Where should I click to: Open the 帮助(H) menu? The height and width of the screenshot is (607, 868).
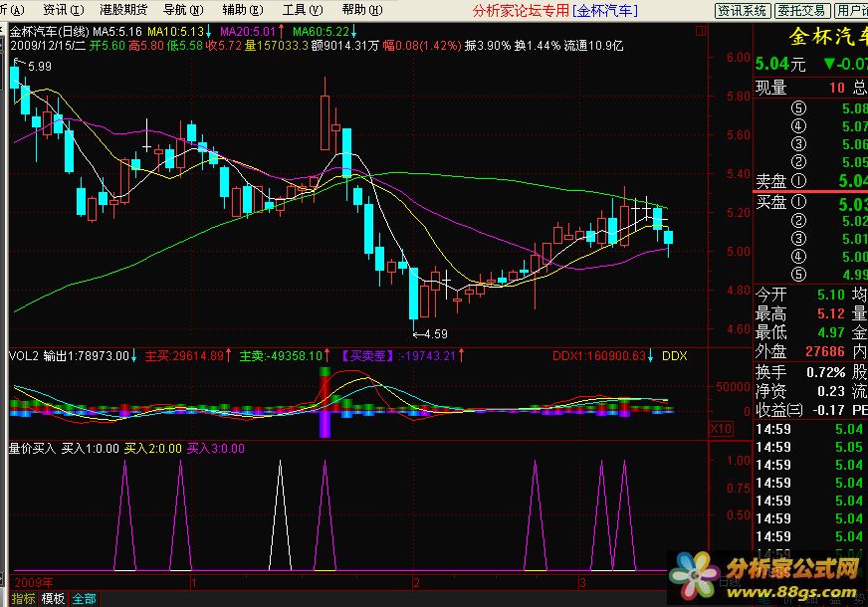pyautogui.click(x=362, y=10)
